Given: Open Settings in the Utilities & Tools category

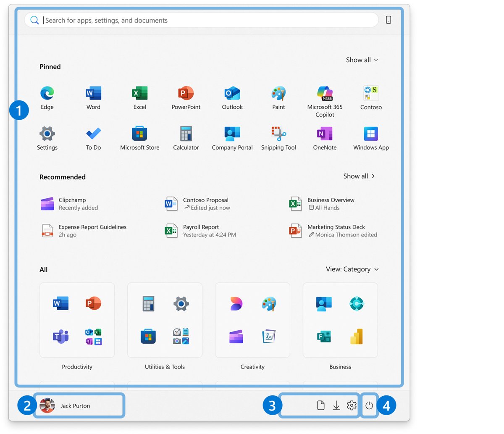Looking at the screenshot, I should point(181,303).
